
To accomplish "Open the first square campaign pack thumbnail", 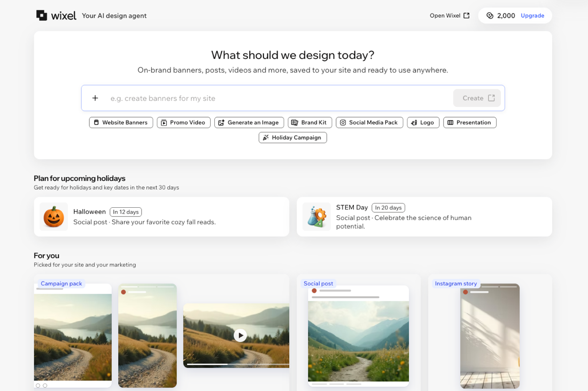I will coord(73,336).
